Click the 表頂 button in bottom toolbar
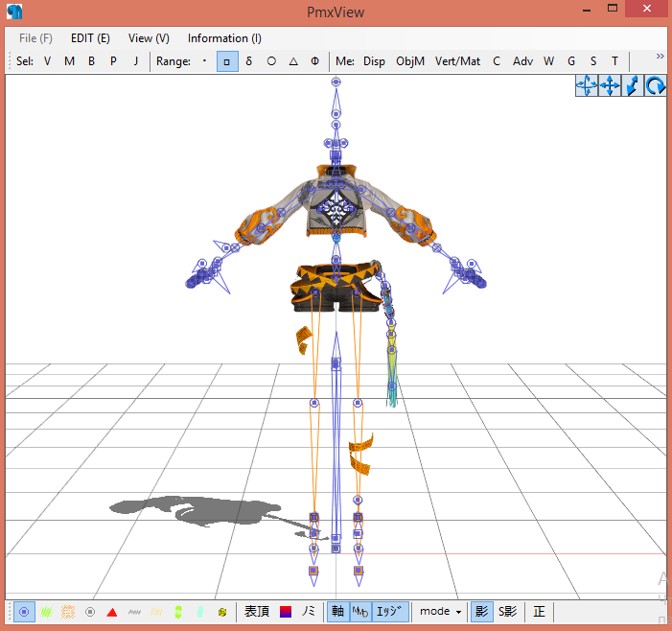This screenshot has height=631, width=672. point(257,612)
